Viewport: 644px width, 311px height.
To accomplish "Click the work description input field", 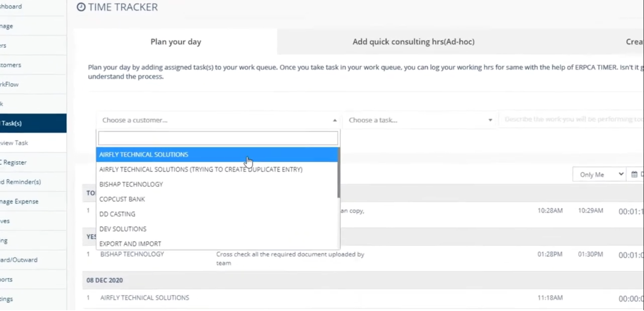I will click(571, 119).
